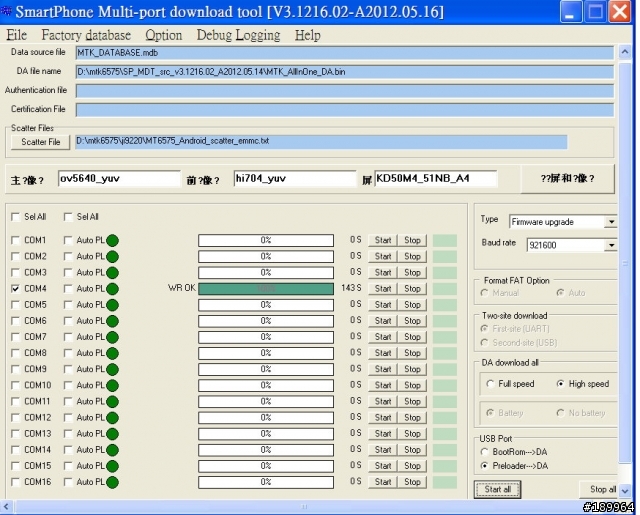Select the BootRom-->DA USB port option
This screenshot has width=640, height=515.
pos(484,452)
